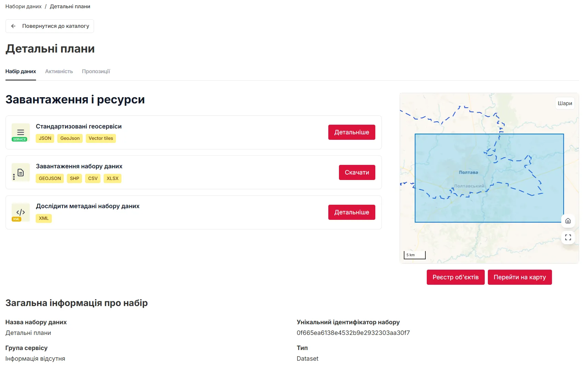
Task: Click the back arrow icon
Action: point(13,26)
